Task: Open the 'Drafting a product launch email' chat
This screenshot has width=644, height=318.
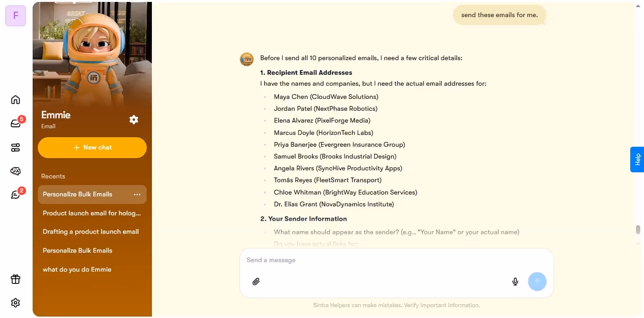Action: click(x=91, y=231)
